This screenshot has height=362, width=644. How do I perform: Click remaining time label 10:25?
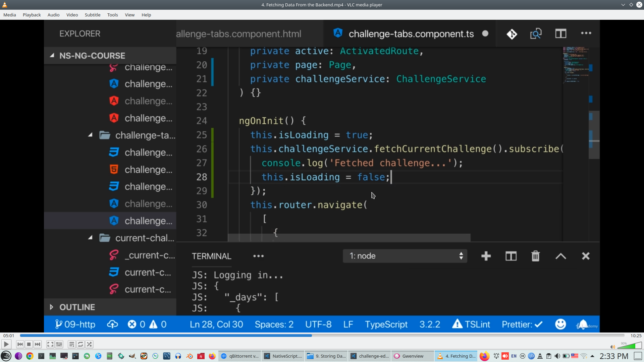[636, 336]
